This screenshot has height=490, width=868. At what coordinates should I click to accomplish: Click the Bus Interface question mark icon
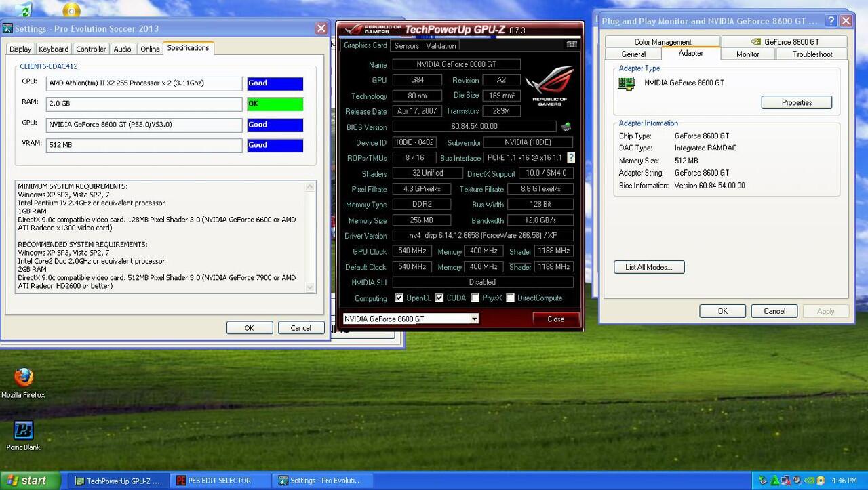tap(570, 158)
